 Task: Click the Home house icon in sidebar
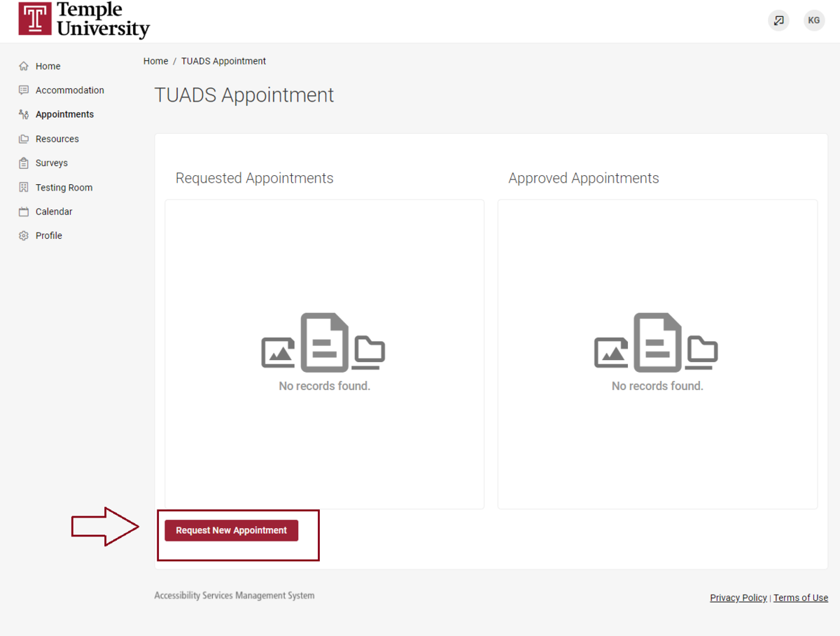24,66
